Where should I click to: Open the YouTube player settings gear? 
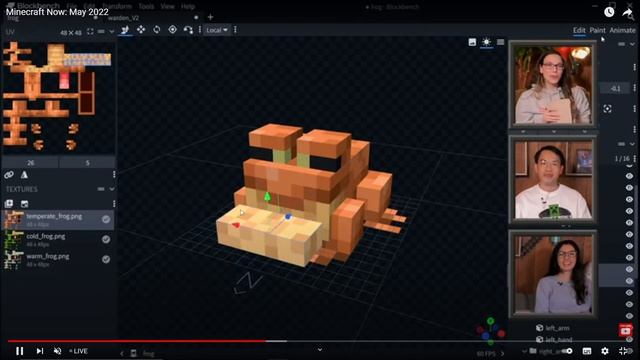[605, 351]
